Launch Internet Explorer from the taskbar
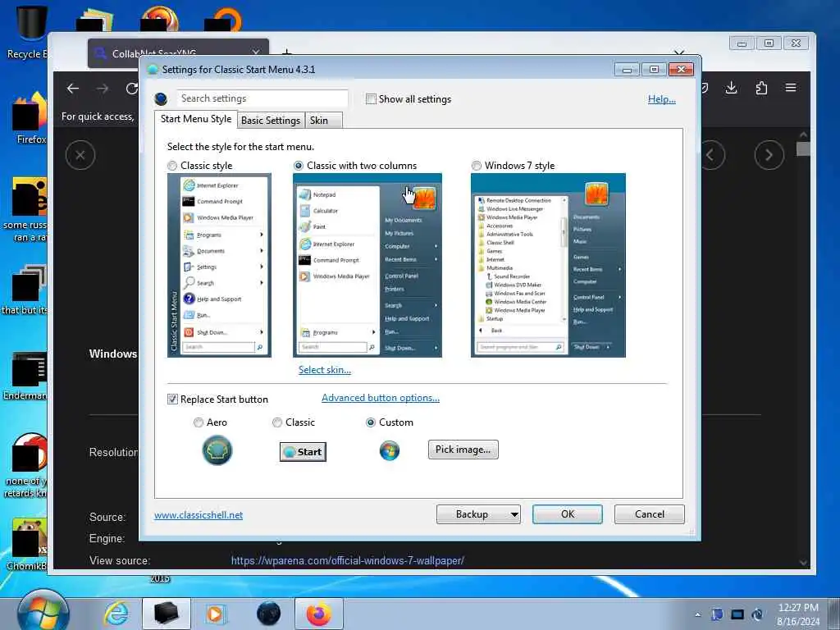The height and width of the screenshot is (630, 840). (116, 614)
